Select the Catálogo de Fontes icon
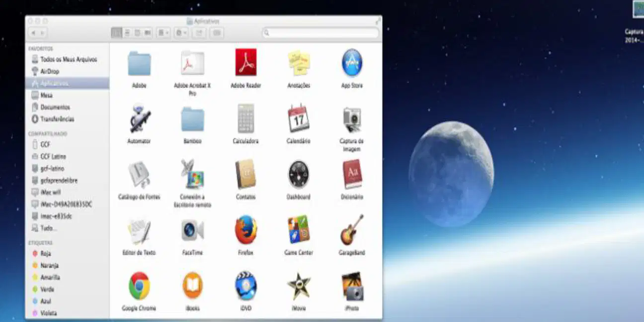Viewport: 644px width, 322px height. point(139,175)
